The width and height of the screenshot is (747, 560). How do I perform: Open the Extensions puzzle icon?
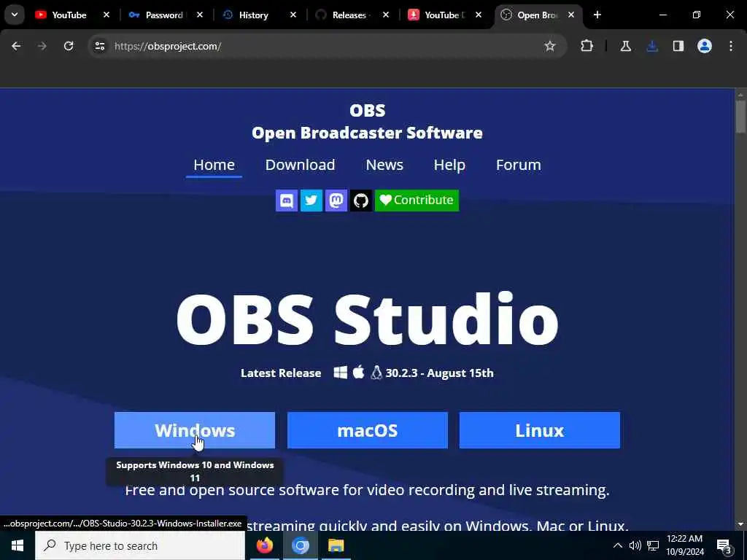[x=587, y=46]
